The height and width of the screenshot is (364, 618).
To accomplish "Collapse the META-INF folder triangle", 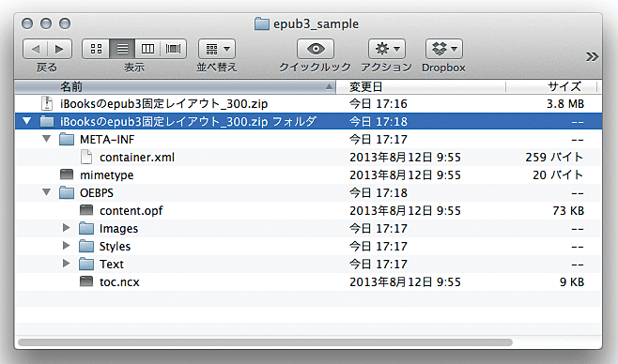I will [x=47, y=139].
